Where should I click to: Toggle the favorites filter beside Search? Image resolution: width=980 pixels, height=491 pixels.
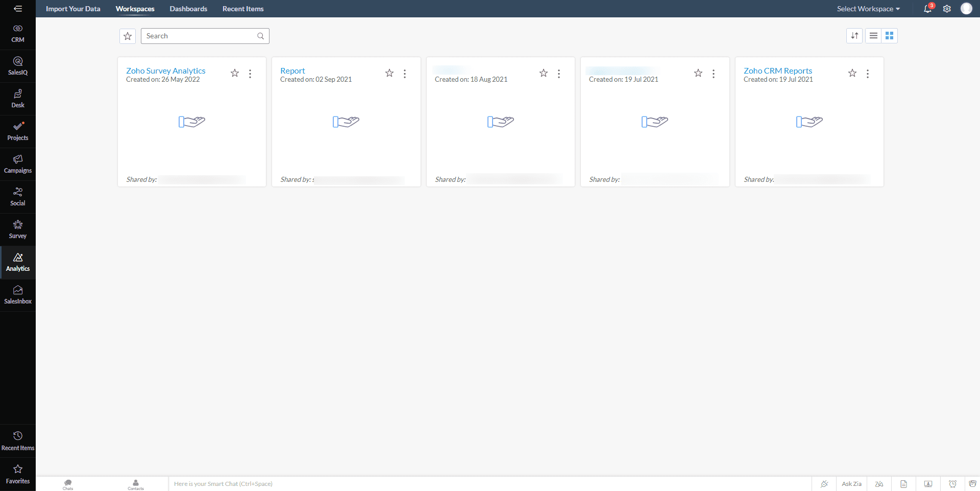(x=128, y=36)
